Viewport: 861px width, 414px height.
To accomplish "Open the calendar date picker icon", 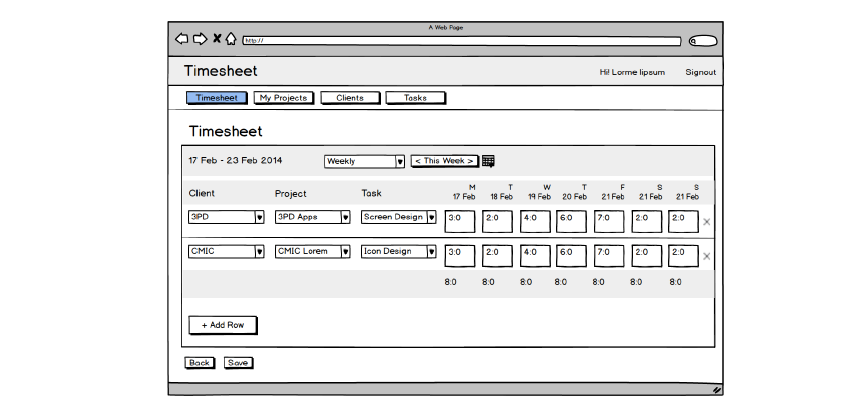I will point(488,161).
